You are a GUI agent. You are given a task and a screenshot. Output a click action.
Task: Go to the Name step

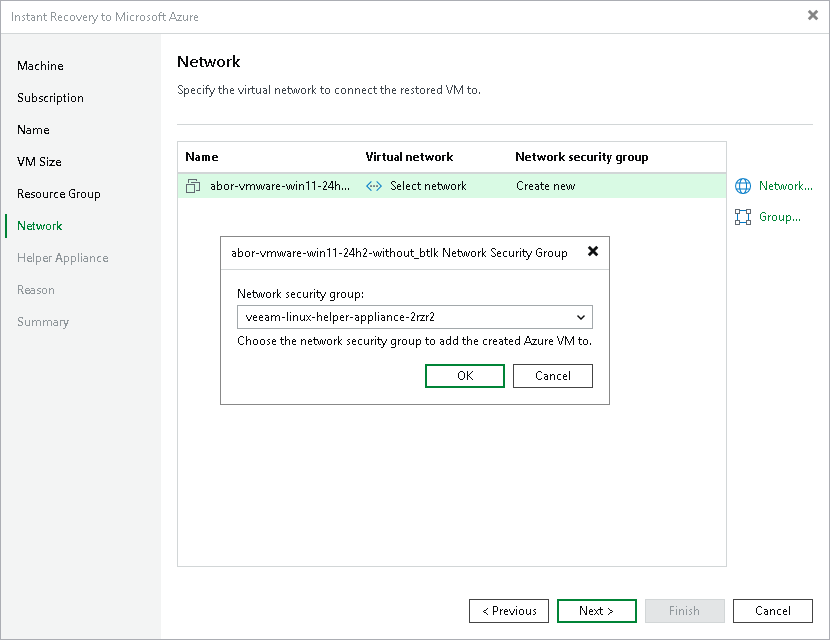[x=33, y=130]
